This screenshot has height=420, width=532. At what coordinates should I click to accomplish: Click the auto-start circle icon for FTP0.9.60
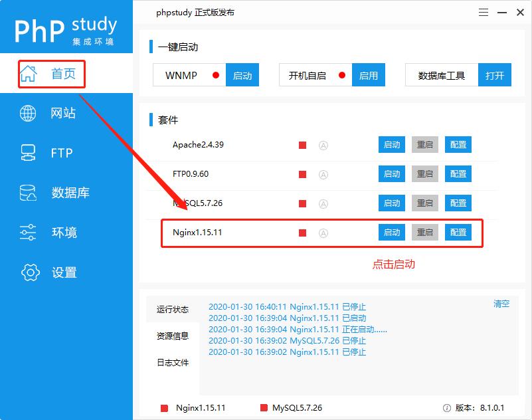coord(323,175)
